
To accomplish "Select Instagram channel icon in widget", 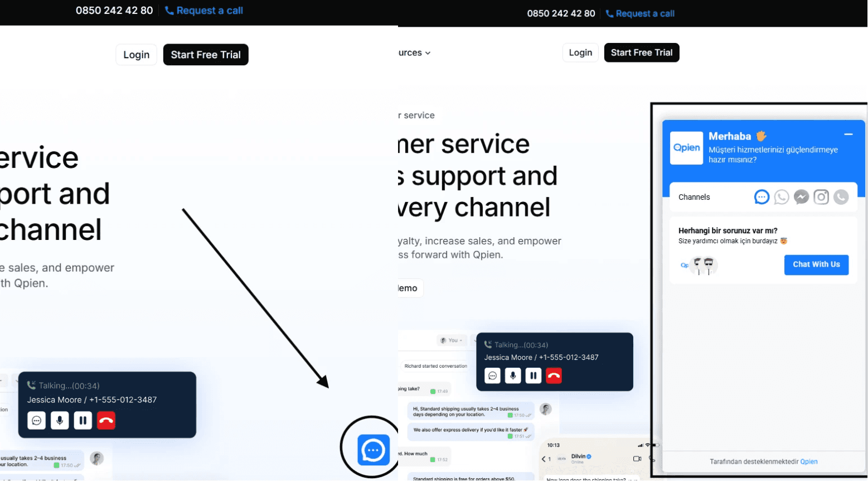I will click(821, 197).
